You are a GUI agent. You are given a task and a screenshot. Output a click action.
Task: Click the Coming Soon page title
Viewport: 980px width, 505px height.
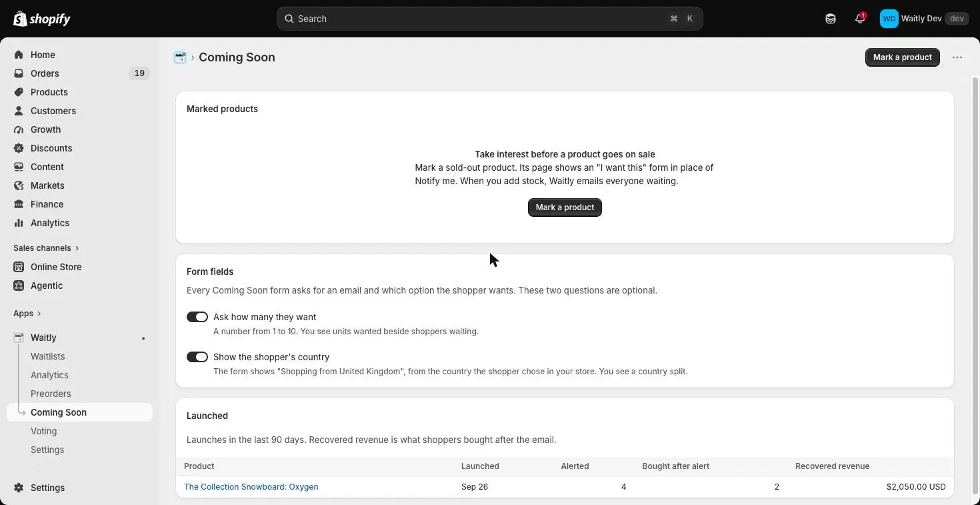(x=237, y=57)
